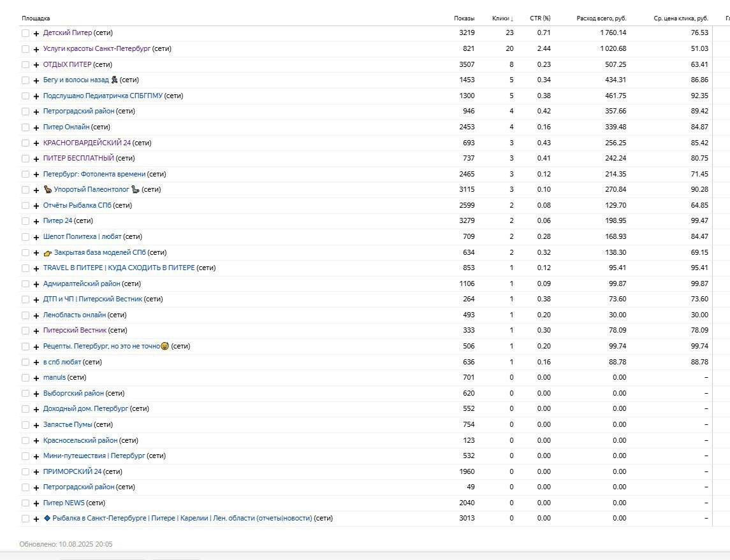The image size is (730, 560).
Task: Click running emoji icon after Бегу и волосы назад
Action: (x=114, y=80)
